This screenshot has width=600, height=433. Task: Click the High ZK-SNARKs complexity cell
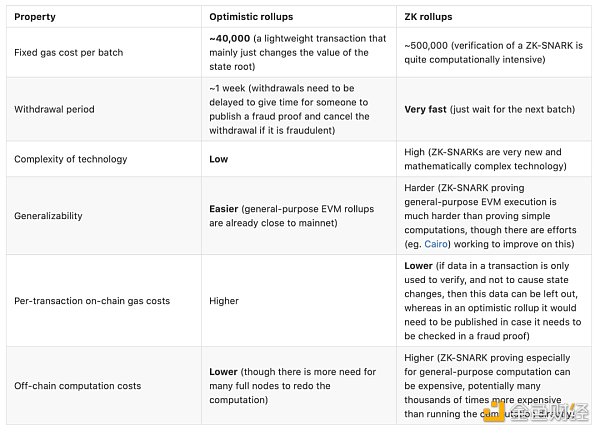point(489,159)
